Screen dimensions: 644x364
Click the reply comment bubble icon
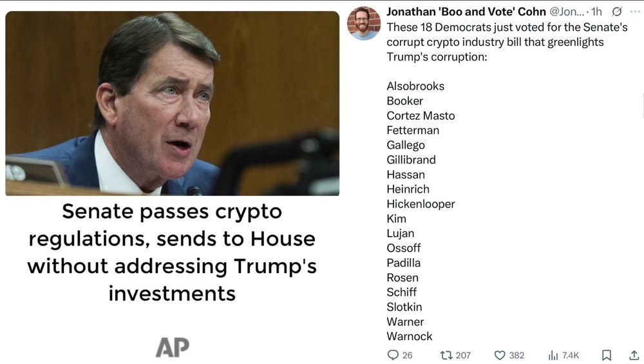(x=393, y=355)
